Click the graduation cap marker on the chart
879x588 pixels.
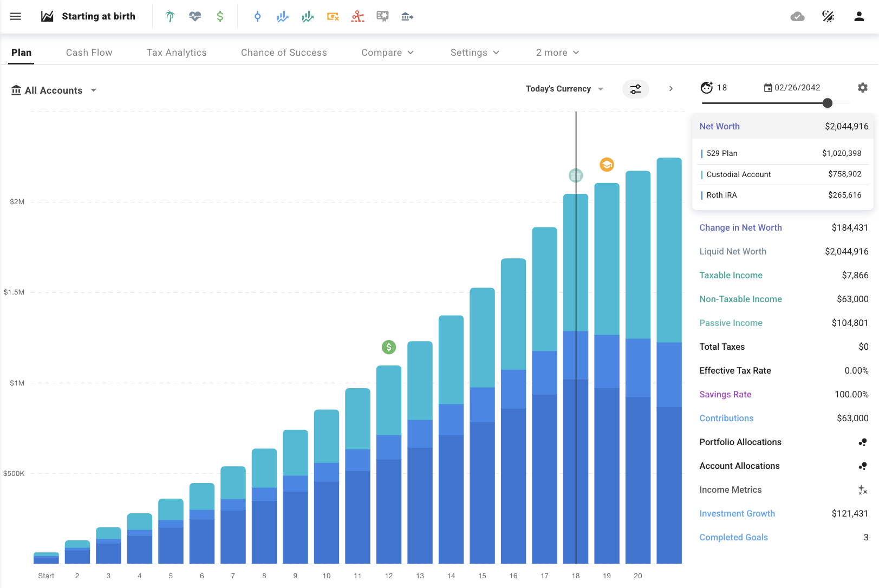pyautogui.click(x=607, y=165)
